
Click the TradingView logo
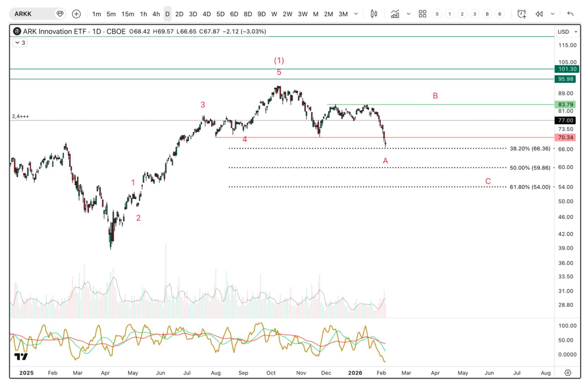click(x=21, y=357)
